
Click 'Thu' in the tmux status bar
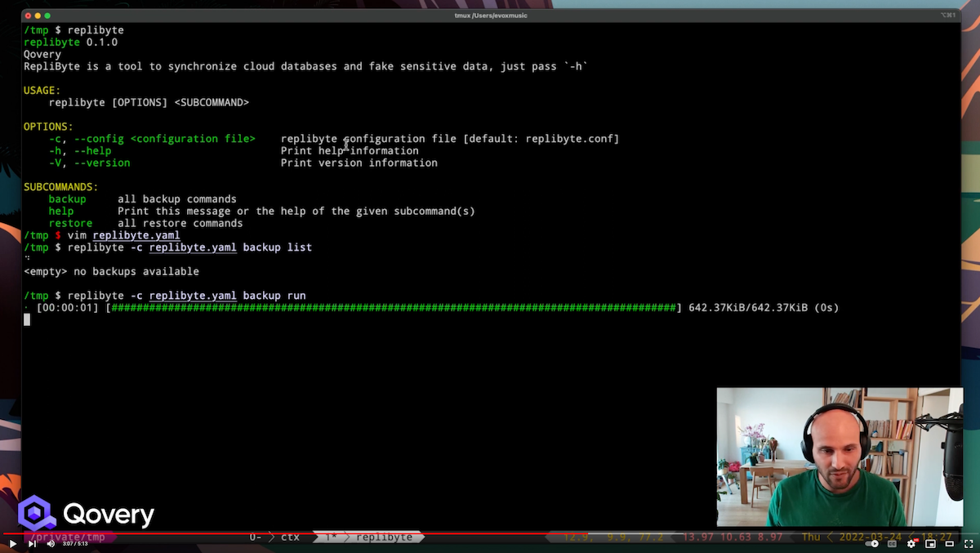pos(810,537)
